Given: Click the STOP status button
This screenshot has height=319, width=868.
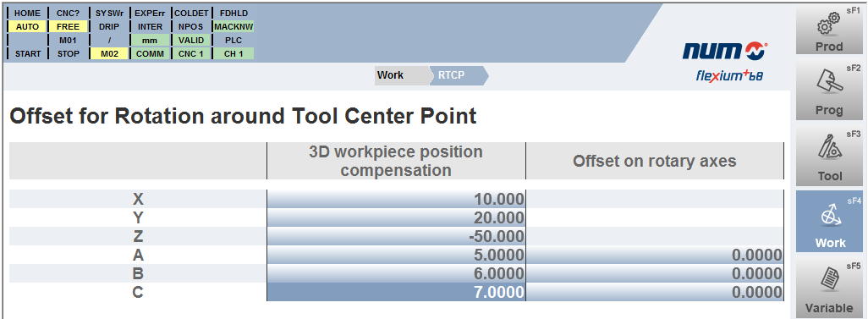Looking at the screenshot, I should [x=68, y=53].
